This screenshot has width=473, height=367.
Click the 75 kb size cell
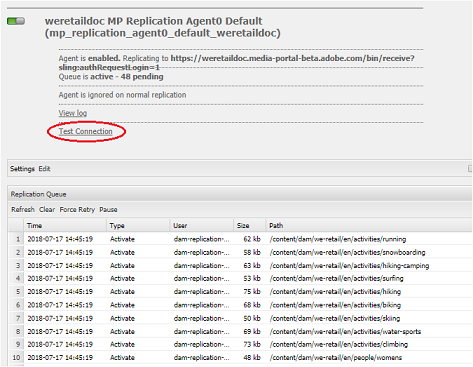click(x=252, y=292)
